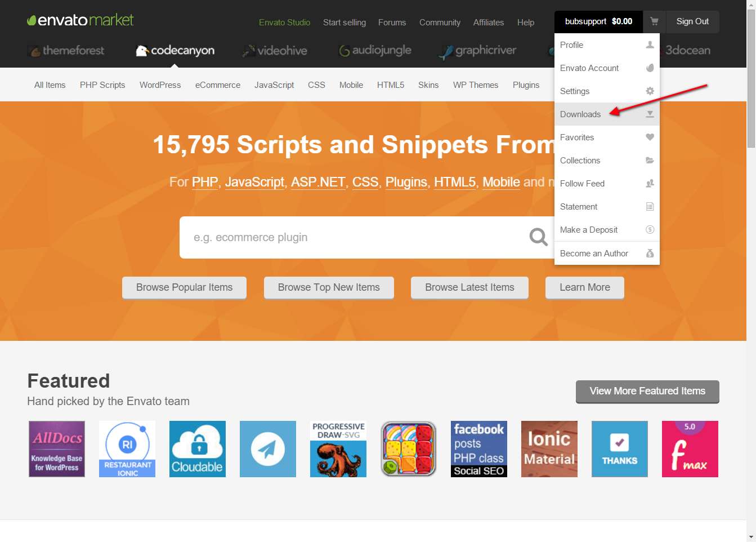
Task: Open the shopping cart icon
Action: [654, 21]
